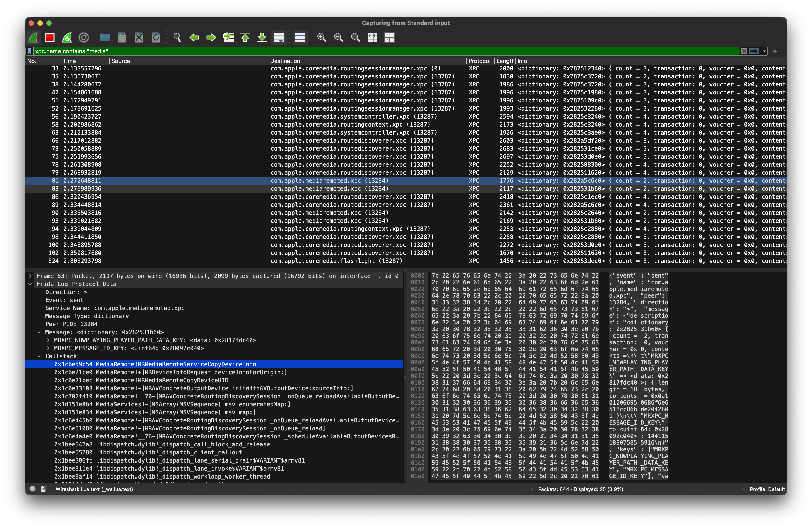This screenshot has width=812, height=528.
Task: Select the MRMediaRemoteServiceCopyDeviceInfo callstack line
Action: pos(214,364)
